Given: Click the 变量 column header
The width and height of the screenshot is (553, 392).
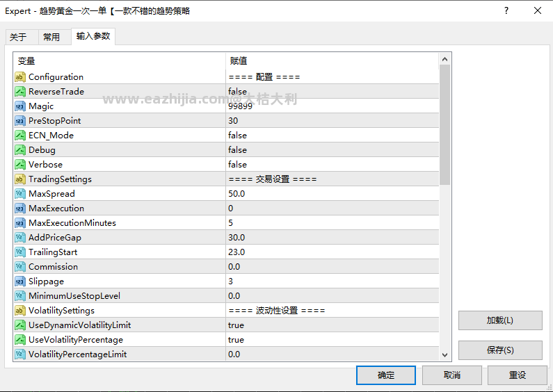Looking at the screenshot, I should coord(120,61).
